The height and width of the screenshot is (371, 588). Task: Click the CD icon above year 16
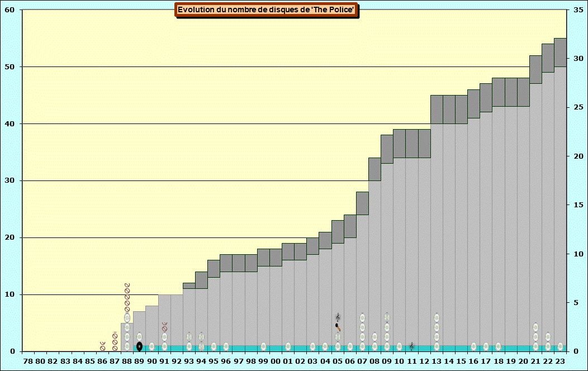pos(473,346)
